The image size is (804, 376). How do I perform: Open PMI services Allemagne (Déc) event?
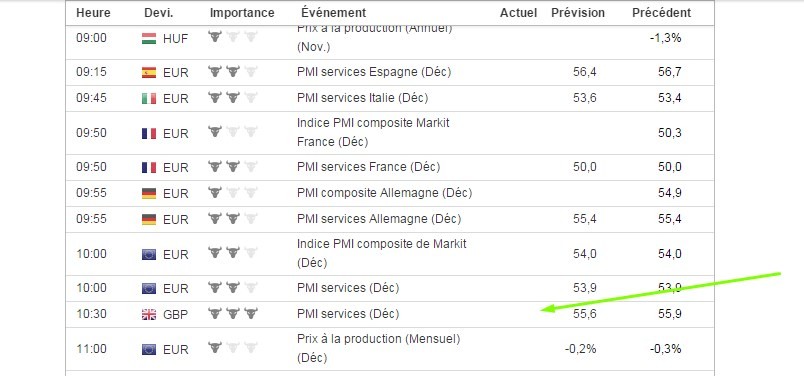click(379, 219)
